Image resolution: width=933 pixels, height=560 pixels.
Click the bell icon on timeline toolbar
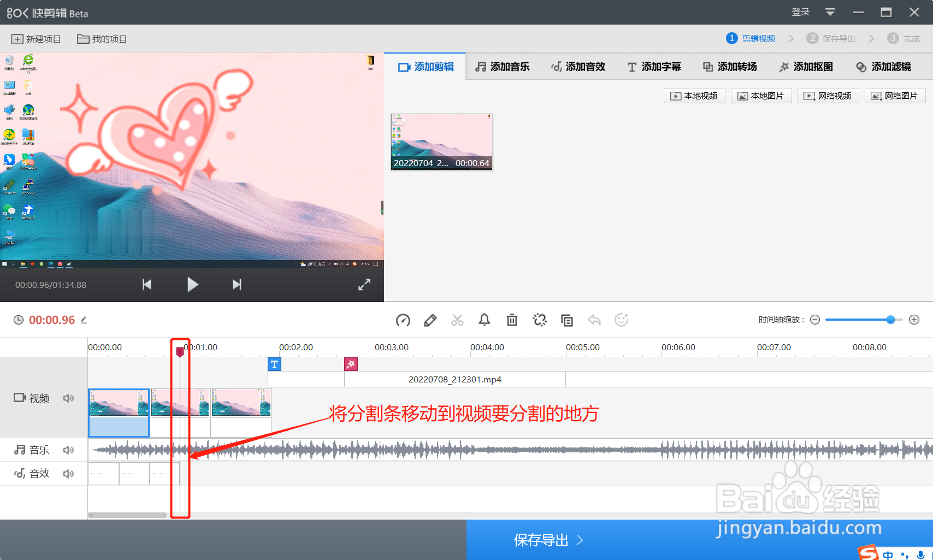pos(485,320)
